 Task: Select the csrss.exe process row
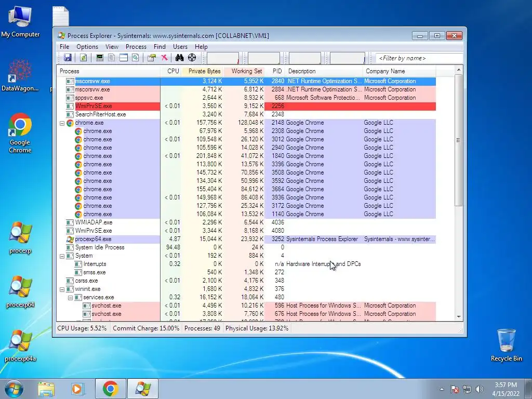click(x=247, y=281)
